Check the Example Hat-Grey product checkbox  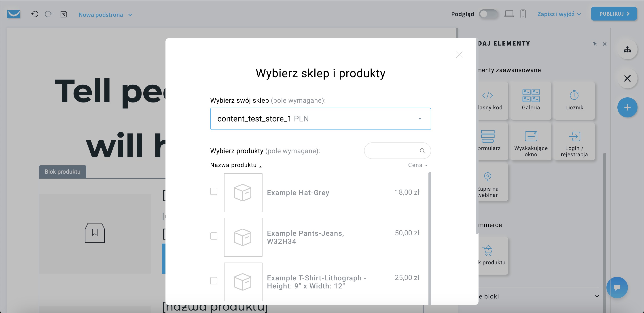214,192
